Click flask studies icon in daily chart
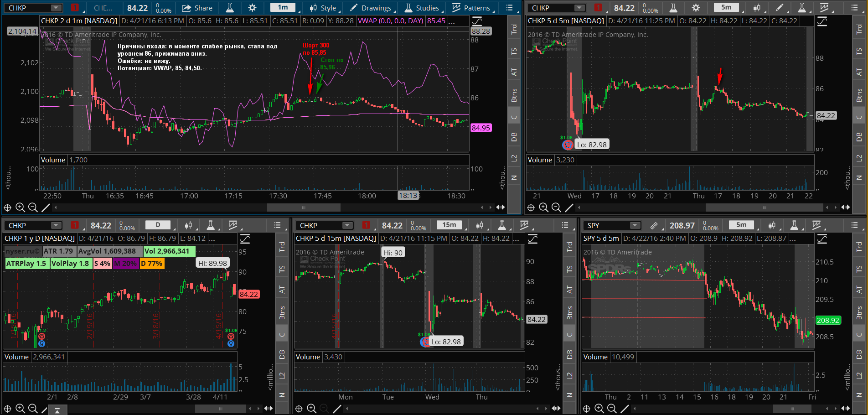 (211, 225)
